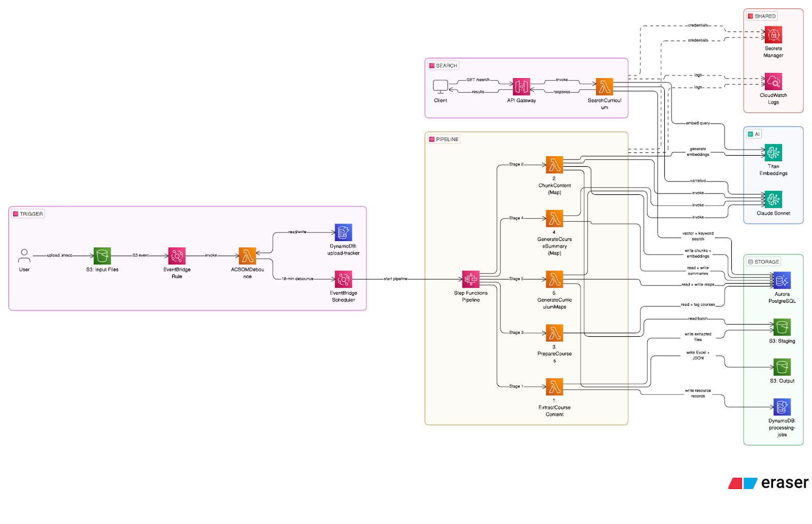Viewport: 812px width, 524px height.
Task: Click the 'Stage 5' edge label
Action: 516,279
